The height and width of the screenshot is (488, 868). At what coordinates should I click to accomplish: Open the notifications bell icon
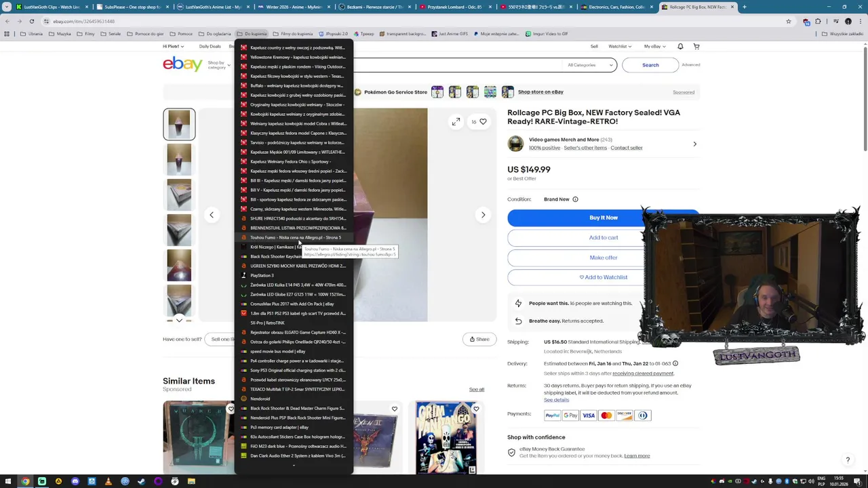(680, 47)
